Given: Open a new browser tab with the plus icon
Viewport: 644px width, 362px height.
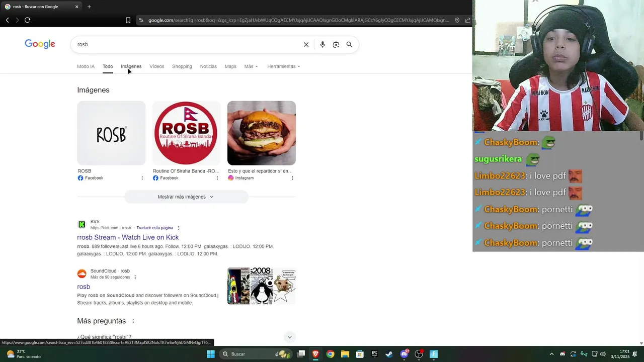Looking at the screenshot, I should pyautogui.click(x=89, y=7).
